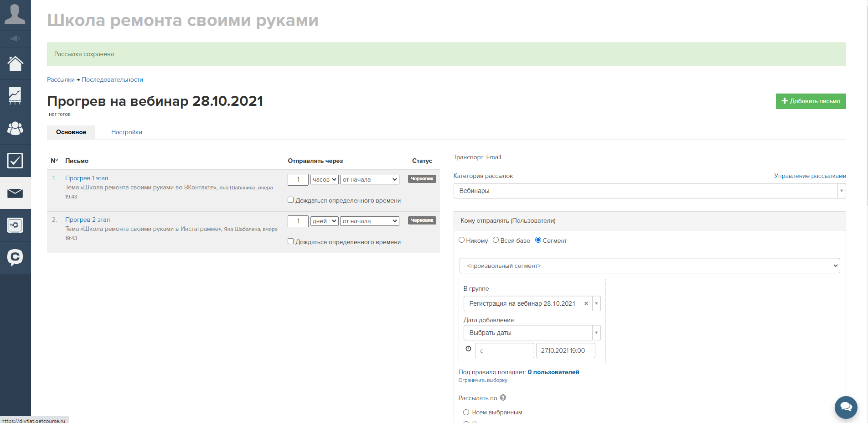The height and width of the screenshot is (423, 868).
Task: Remove Регистрация на вебинар group via x
Action: [586, 303]
